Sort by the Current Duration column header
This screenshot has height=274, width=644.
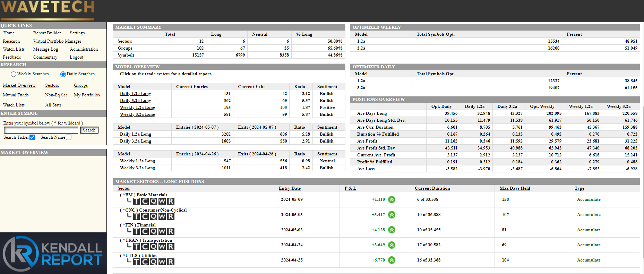[432, 188]
